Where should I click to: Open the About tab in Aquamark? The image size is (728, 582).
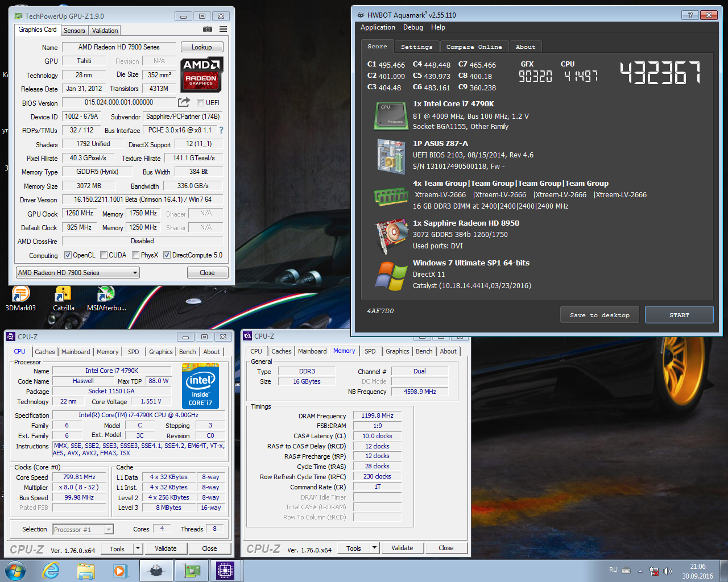point(526,47)
